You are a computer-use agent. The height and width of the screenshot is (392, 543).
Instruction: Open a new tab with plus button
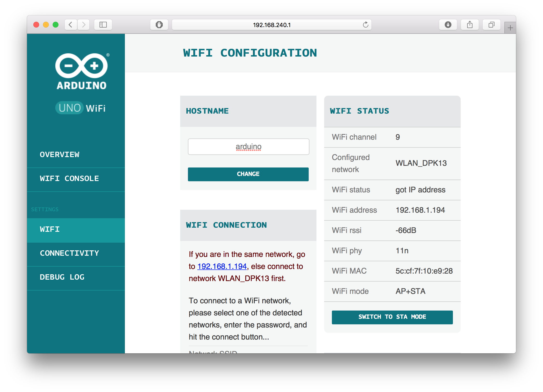coord(510,28)
